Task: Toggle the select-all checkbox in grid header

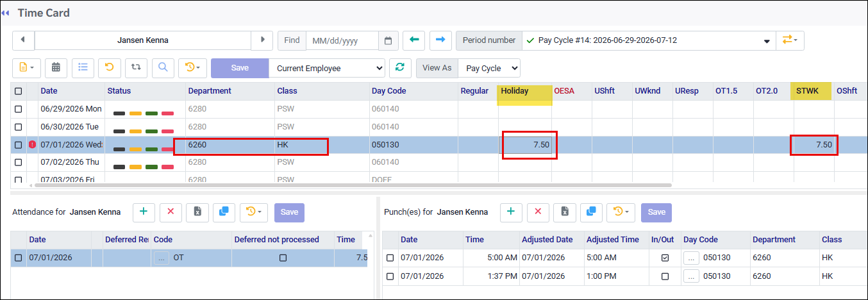Action: pyautogui.click(x=18, y=91)
